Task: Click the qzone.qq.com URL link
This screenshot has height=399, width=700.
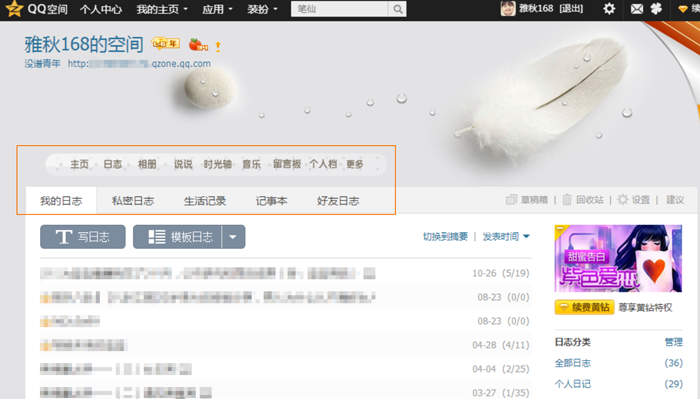Action: point(139,64)
